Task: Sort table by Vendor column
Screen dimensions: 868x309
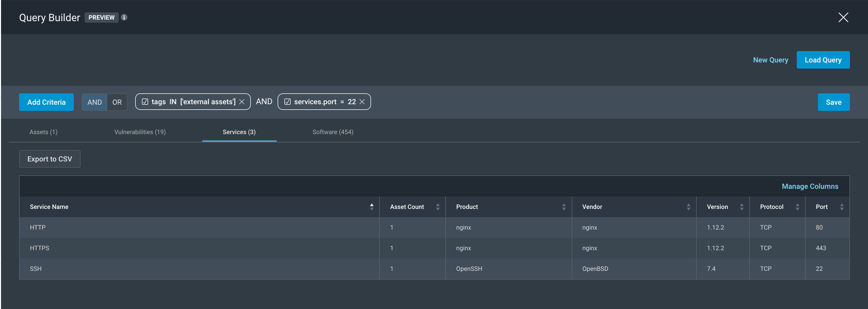Action: (x=688, y=207)
